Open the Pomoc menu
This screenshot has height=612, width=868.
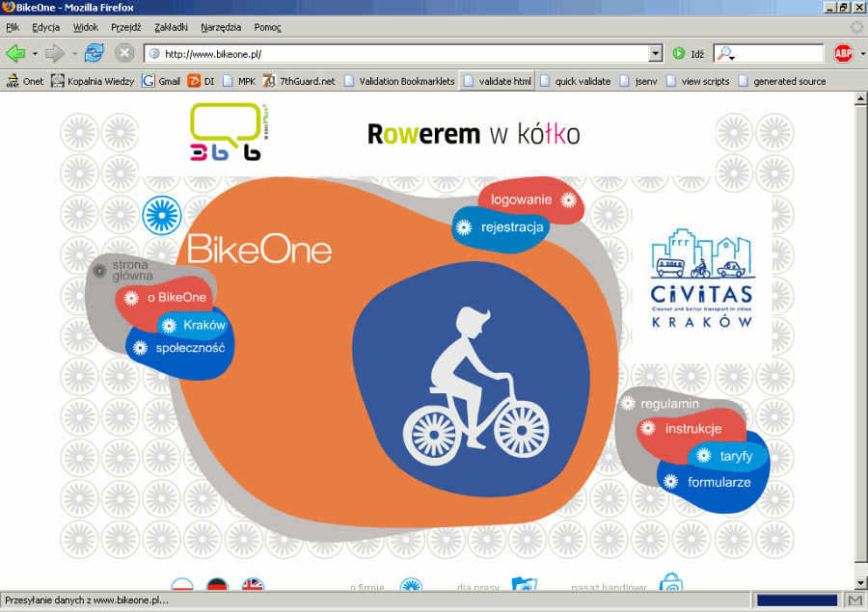[267, 27]
